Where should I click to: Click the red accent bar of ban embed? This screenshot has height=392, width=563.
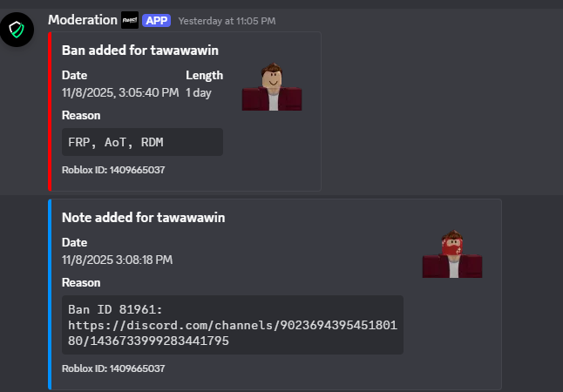click(x=51, y=111)
